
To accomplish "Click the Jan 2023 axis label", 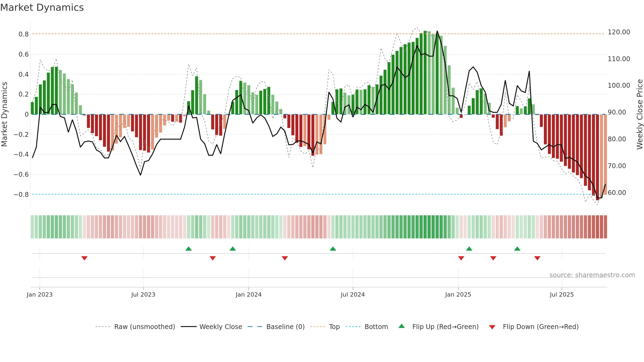I will click(x=40, y=294).
